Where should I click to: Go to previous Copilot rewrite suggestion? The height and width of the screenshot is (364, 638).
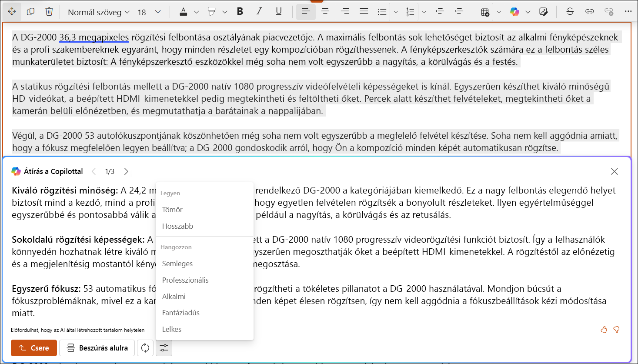pyautogui.click(x=94, y=171)
